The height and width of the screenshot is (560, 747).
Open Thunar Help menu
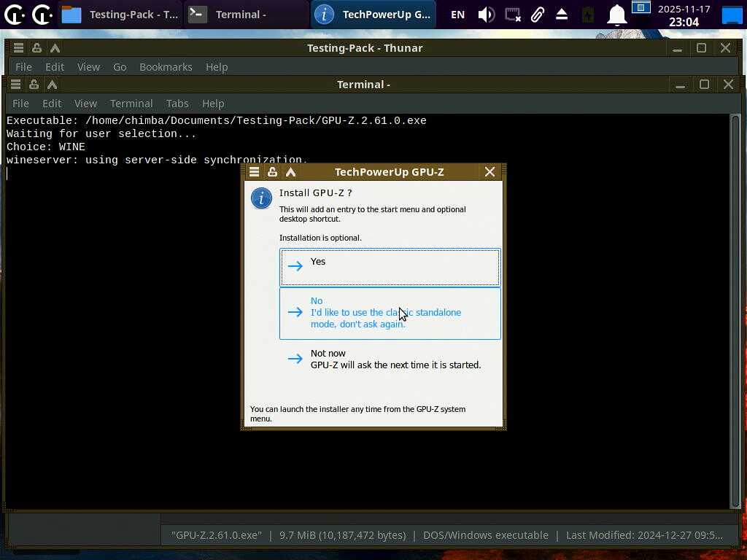[217, 67]
